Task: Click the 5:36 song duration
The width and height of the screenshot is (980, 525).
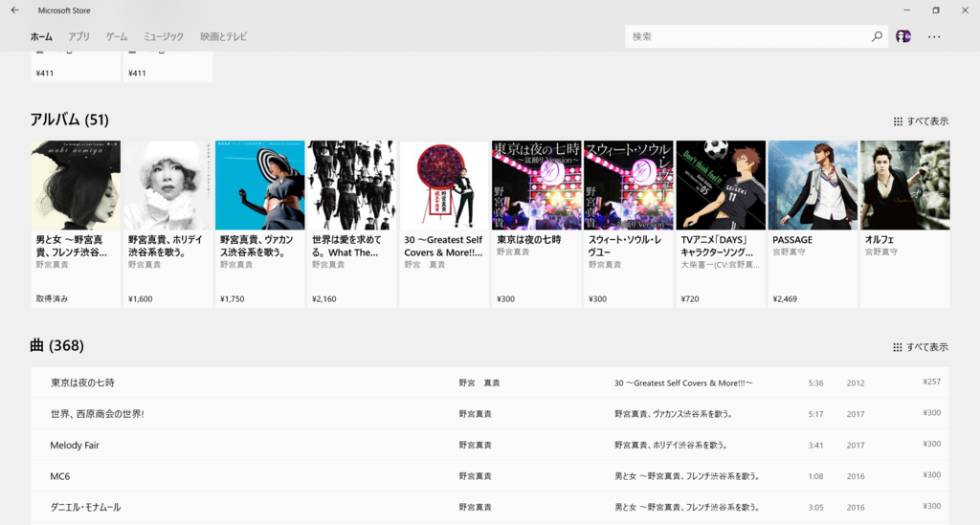Action: (x=815, y=383)
